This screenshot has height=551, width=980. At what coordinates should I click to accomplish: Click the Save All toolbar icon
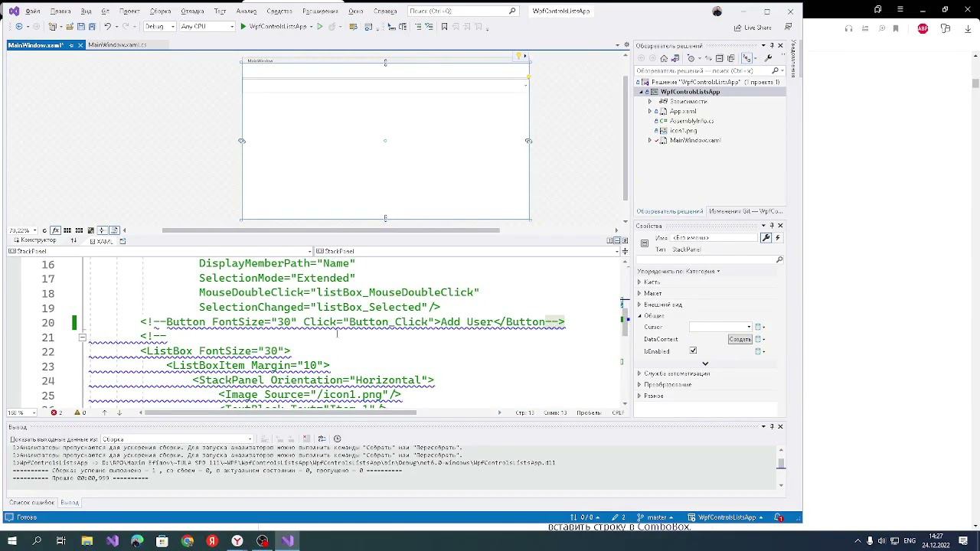pos(91,27)
